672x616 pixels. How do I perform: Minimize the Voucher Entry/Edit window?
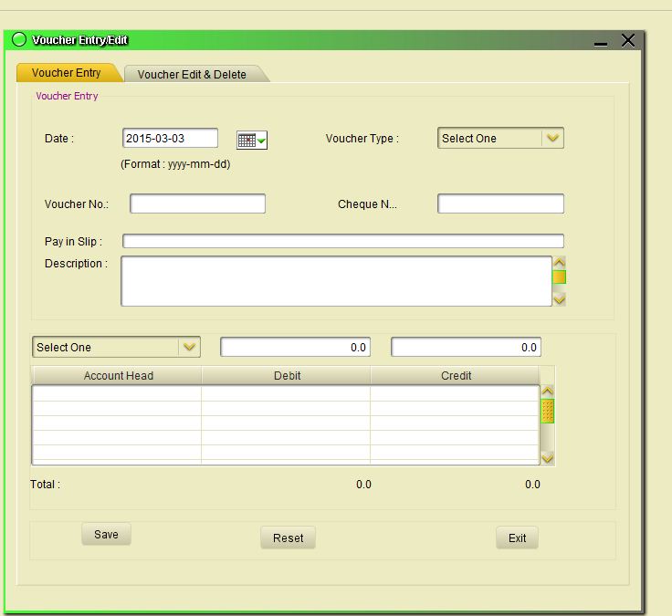(600, 42)
